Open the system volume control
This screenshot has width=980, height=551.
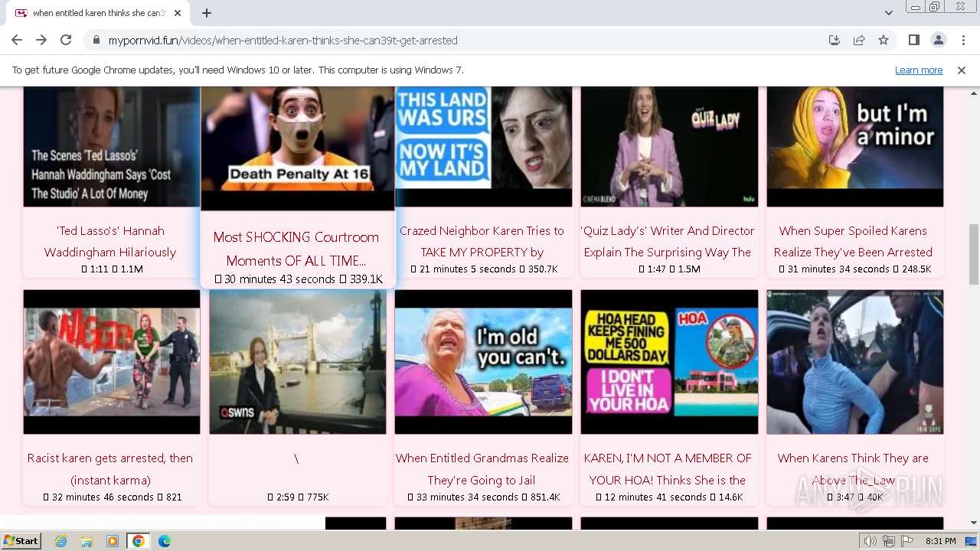coord(871,541)
